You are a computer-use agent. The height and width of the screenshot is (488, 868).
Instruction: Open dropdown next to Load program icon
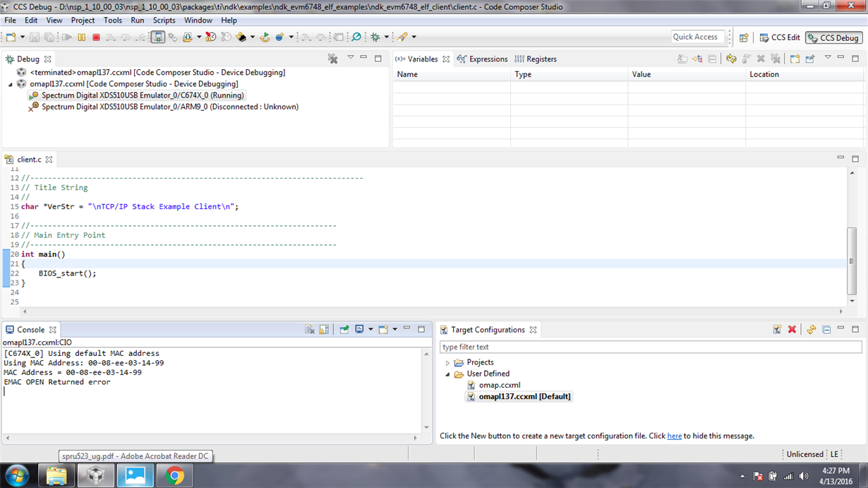tap(198, 37)
